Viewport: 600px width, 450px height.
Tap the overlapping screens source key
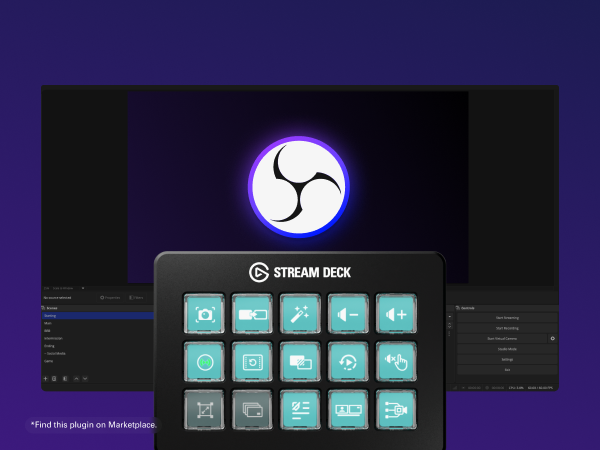point(300,362)
